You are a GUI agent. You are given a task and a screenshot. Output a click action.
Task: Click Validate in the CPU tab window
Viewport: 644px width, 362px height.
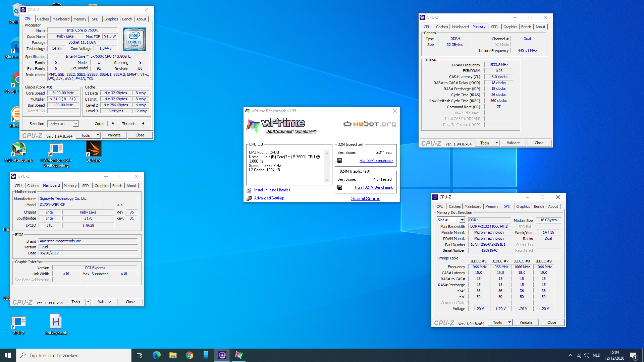[114, 135]
